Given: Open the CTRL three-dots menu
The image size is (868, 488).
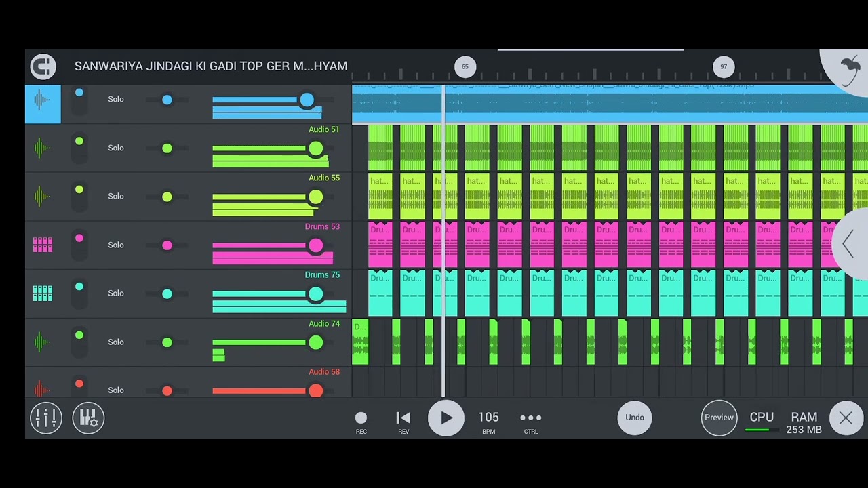Looking at the screenshot, I should (531, 422).
